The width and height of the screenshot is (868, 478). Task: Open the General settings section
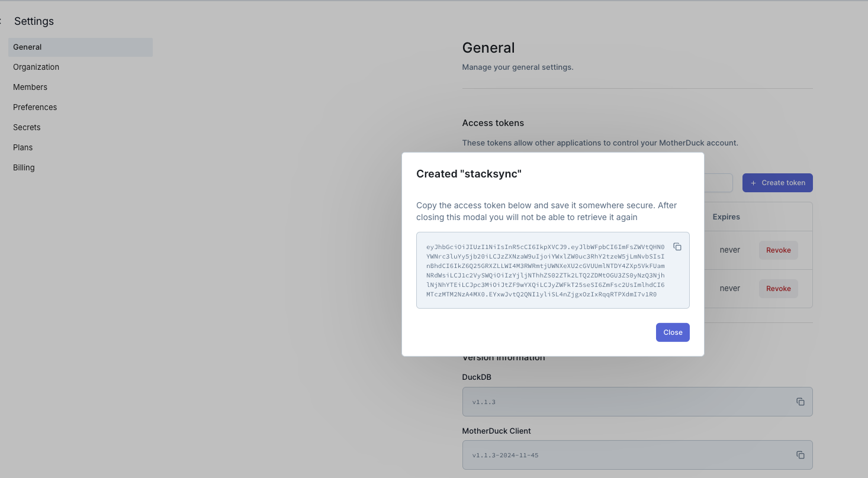28,47
